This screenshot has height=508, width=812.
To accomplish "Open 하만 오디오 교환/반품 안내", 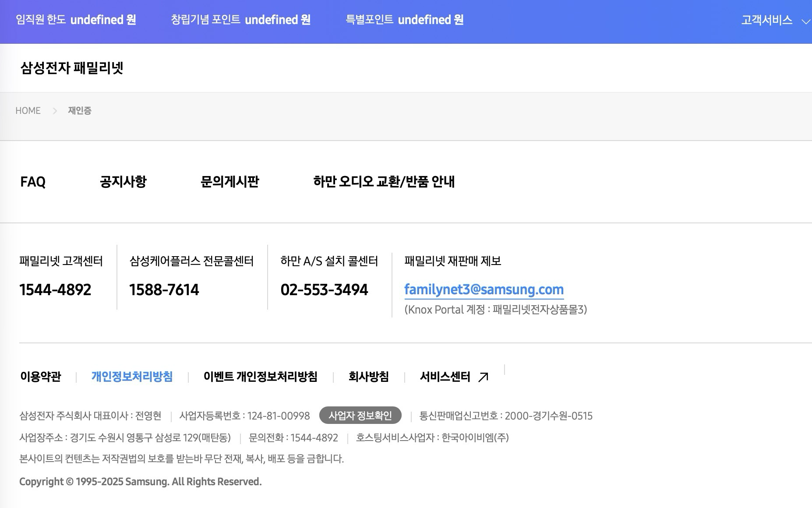I will [384, 182].
